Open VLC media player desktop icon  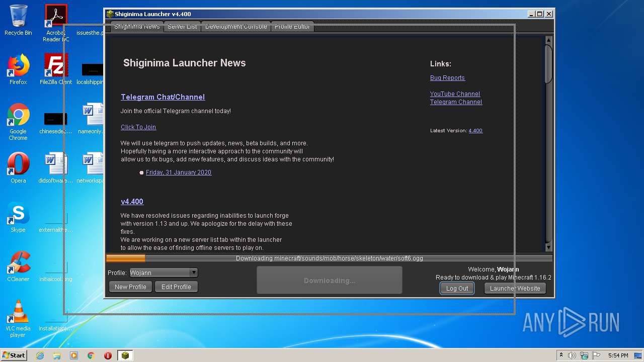point(18,319)
